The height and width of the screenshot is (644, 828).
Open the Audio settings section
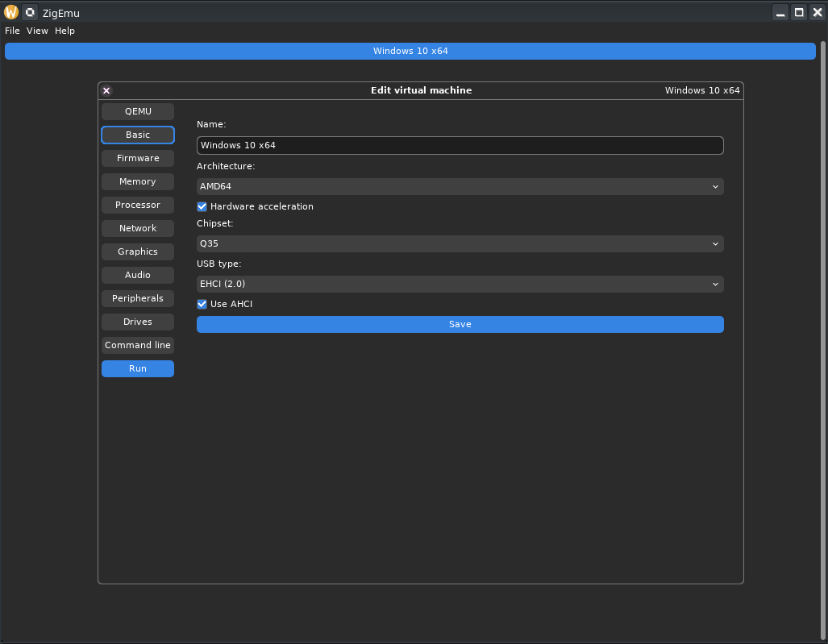coord(138,275)
